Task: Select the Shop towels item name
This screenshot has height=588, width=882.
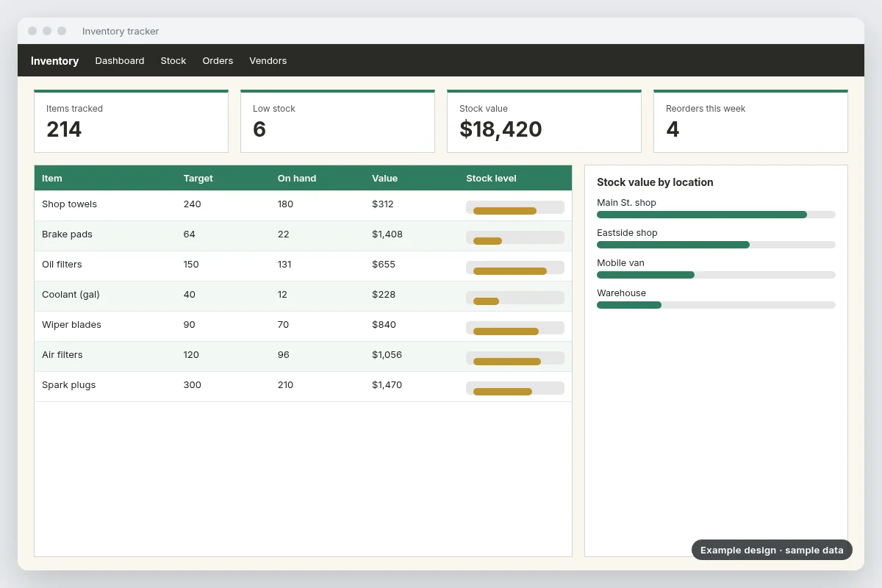Action: (69, 204)
